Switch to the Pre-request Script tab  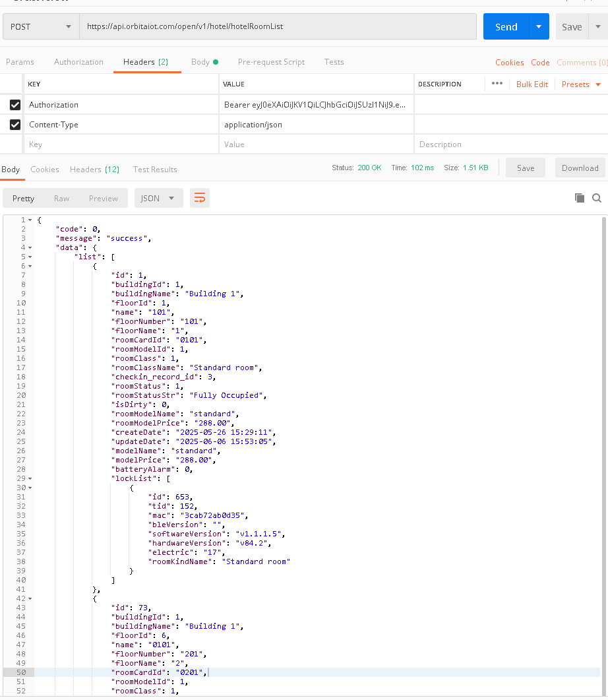click(x=271, y=62)
